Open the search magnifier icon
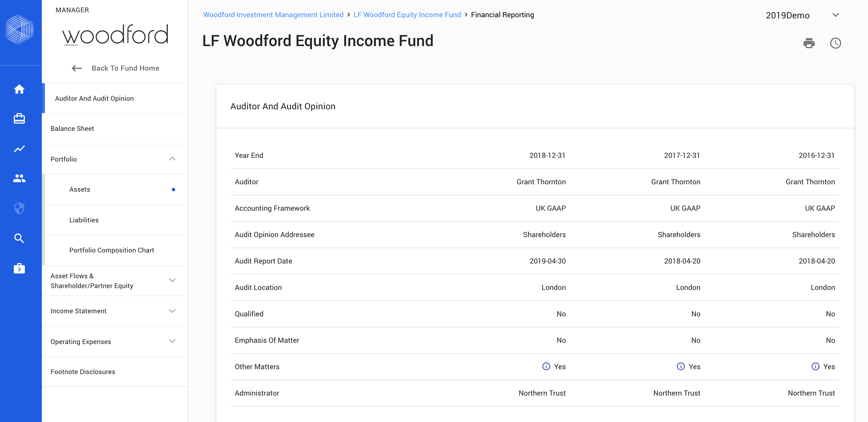This screenshot has width=868, height=422. point(19,238)
